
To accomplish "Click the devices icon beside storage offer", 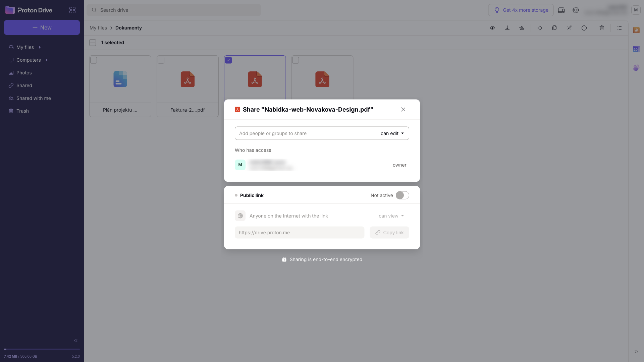I will pos(561,10).
